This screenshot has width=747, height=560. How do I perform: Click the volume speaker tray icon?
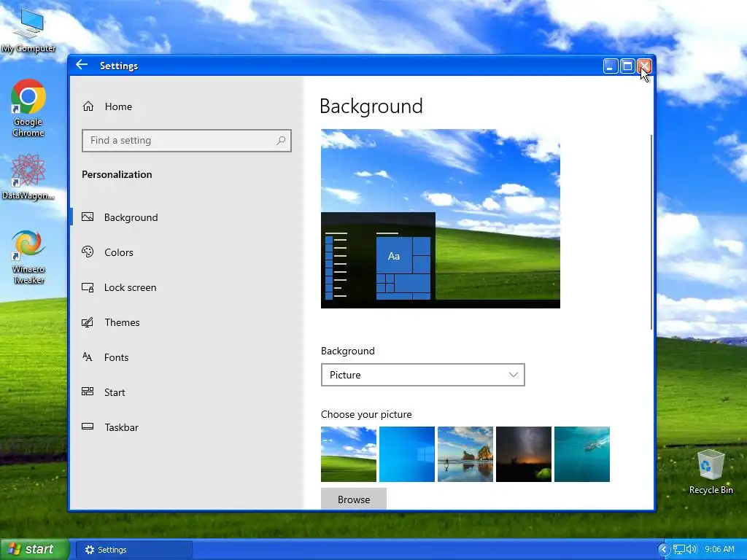[692, 550]
